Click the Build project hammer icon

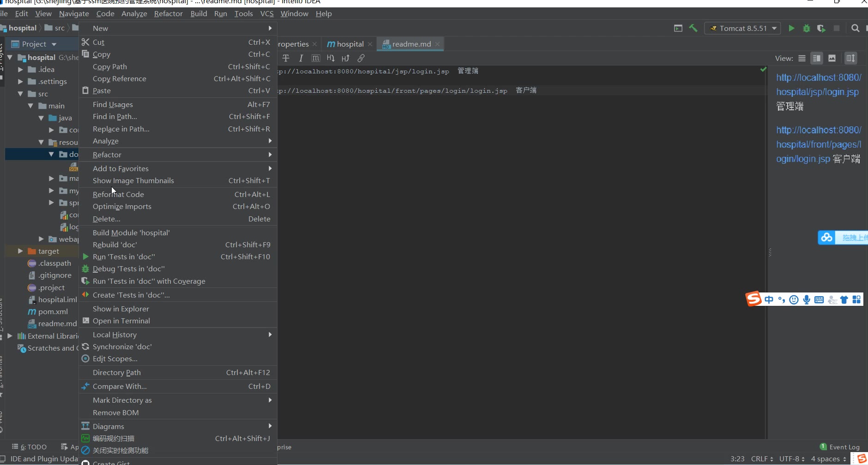[x=693, y=28]
